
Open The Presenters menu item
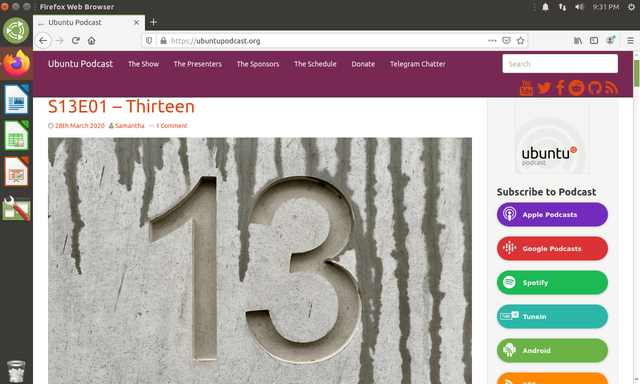tap(198, 64)
